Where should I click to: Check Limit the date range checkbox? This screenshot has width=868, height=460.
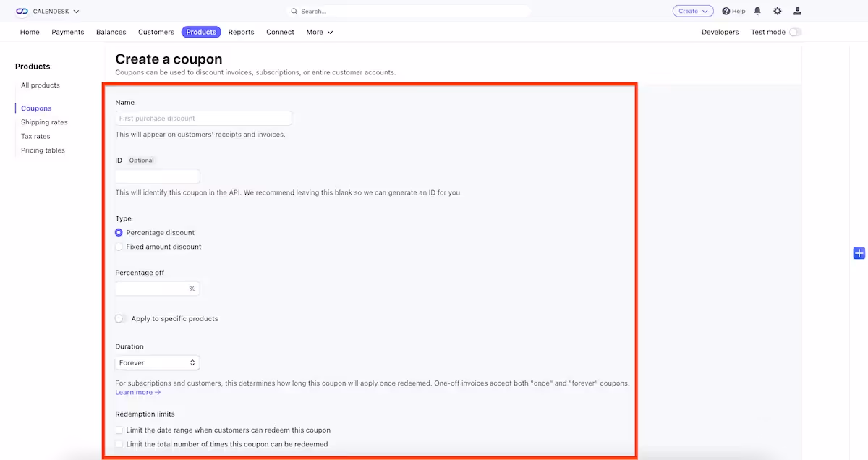[119, 430]
